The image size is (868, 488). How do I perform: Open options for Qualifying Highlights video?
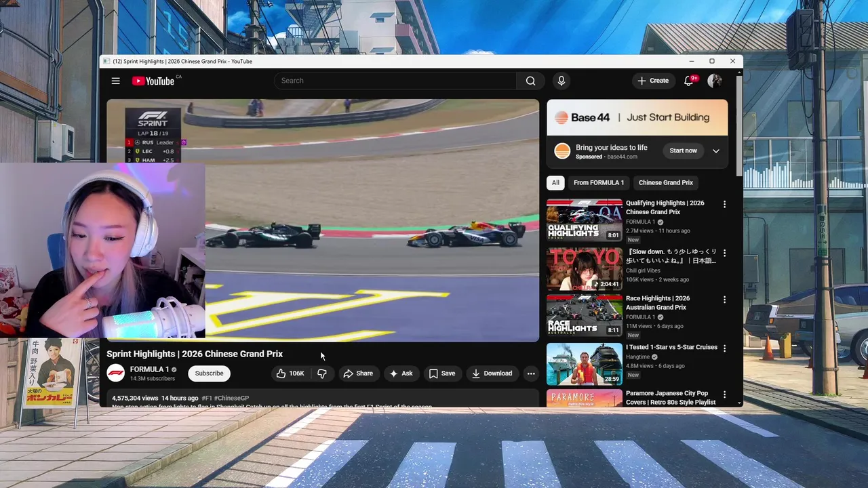tap(724, 204)
